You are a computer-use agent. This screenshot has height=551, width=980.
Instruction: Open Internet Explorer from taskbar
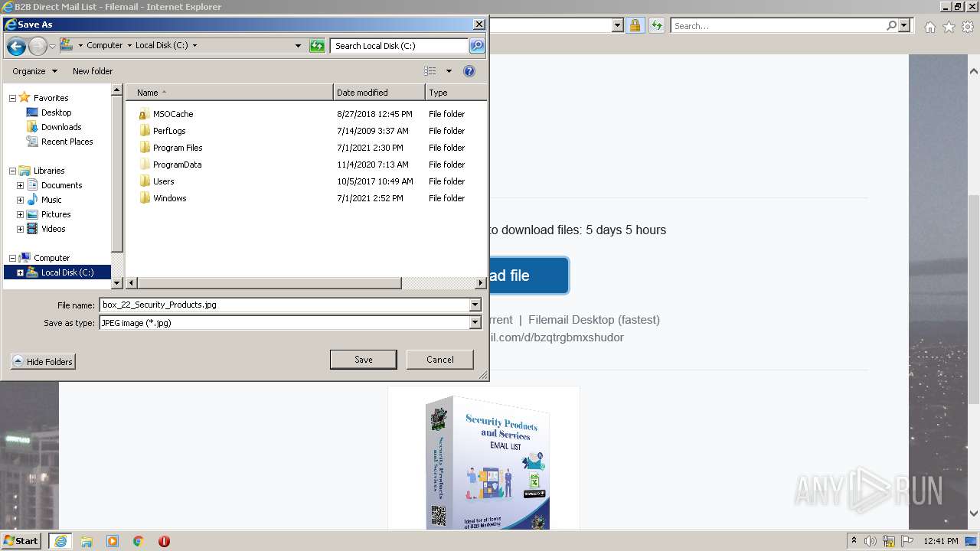point(60,541)
